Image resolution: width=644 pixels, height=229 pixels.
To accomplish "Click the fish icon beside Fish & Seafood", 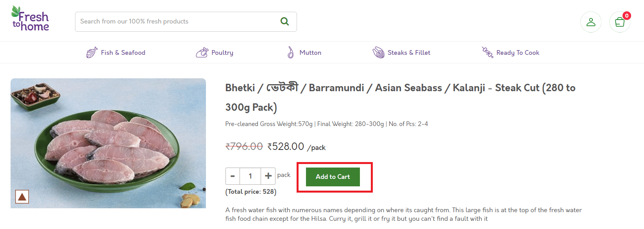I will [92, 52].
